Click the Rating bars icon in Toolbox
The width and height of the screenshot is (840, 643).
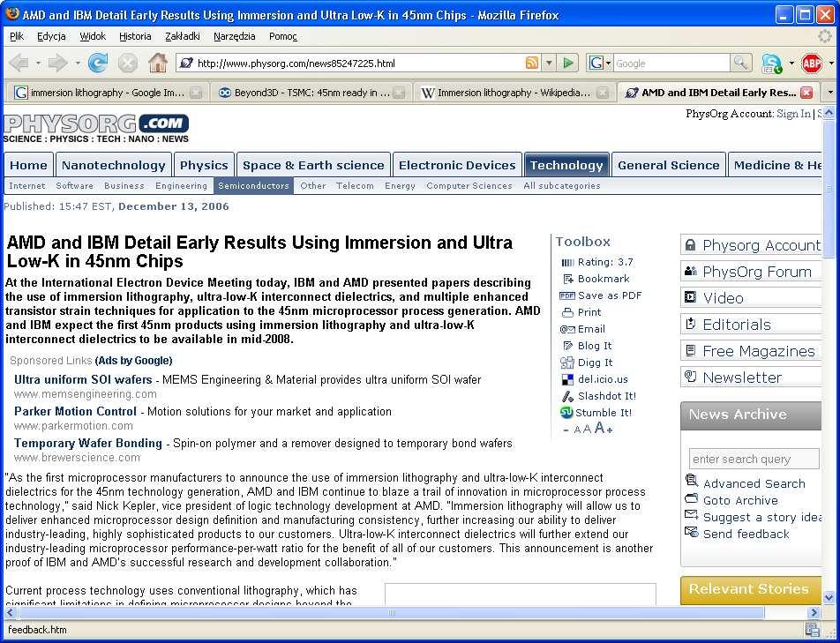[567, 262]
